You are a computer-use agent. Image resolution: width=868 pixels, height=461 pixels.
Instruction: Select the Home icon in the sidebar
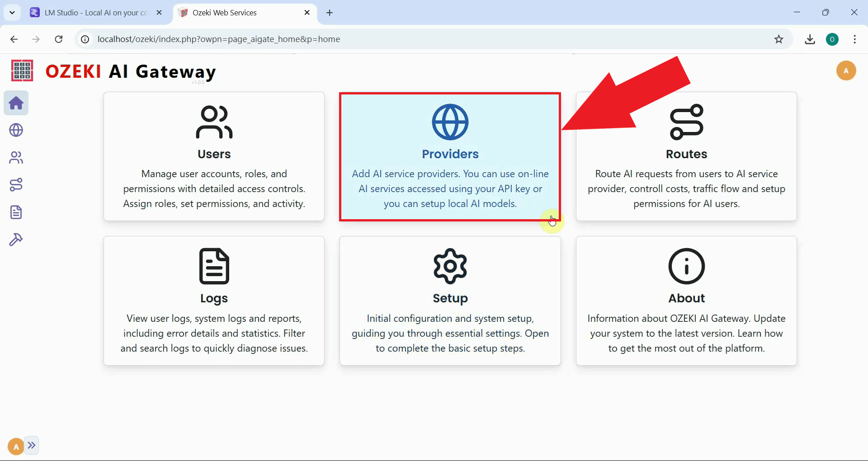coord(16,103)
